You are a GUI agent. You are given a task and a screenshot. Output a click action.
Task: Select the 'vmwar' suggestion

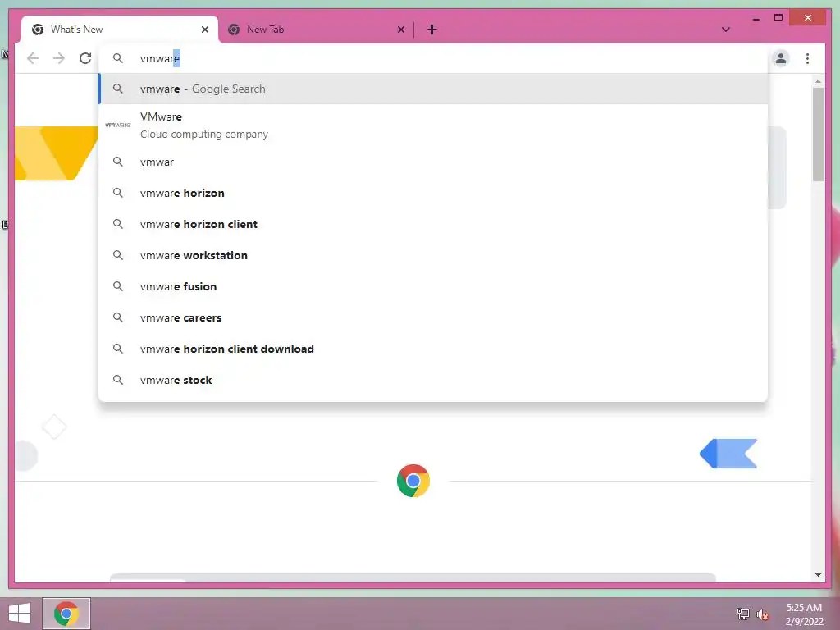pyautogui.click(x=433, y=162)
